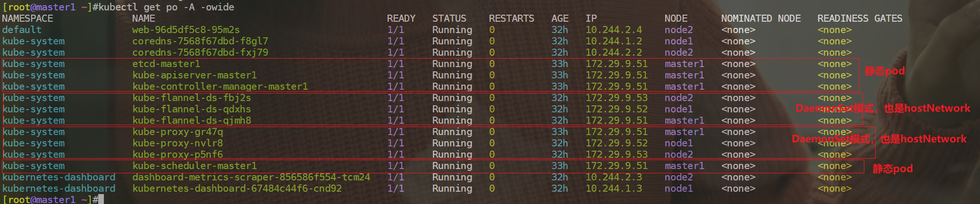Select pod name coredns-7568f67dbd-fxj79

click(x=200, y=52)
